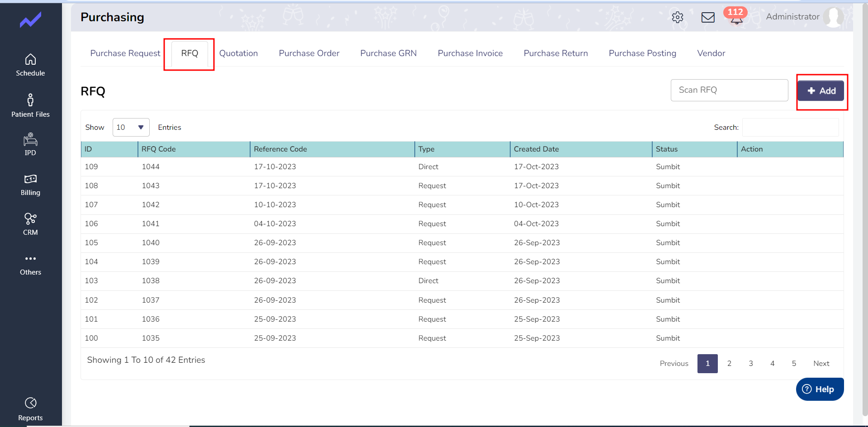Open the CRM module icon
Viewport: 868px width, 427px height.
pyautogui.click(x=30, y=219)
